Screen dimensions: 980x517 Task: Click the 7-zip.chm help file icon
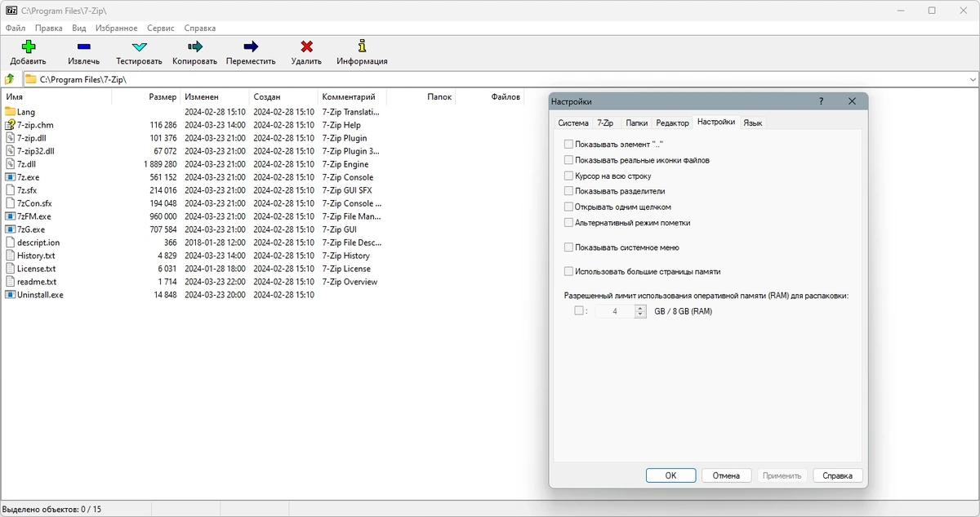[11, 125]
